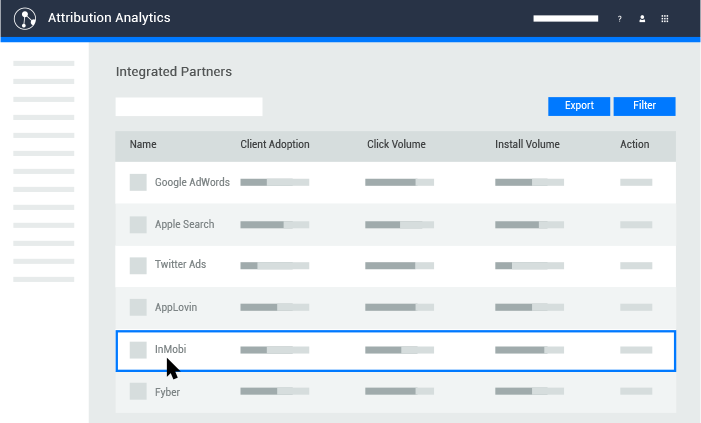Select the AppLovin partner name
Image resolution: width=701 pixels, height=423 pixels.
(x=176, y=307)
